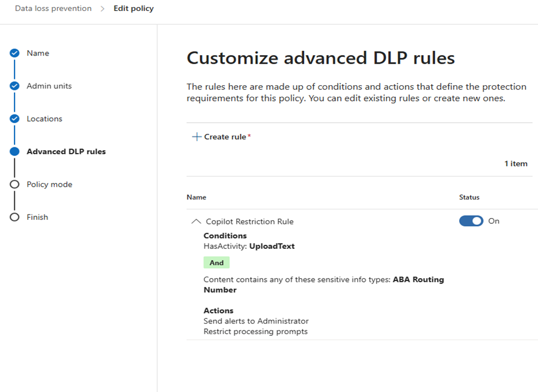The height and width of the screenshot is (392, 538).
Task: Click the Locations step checkmark icon
Action: click(15, 119)
